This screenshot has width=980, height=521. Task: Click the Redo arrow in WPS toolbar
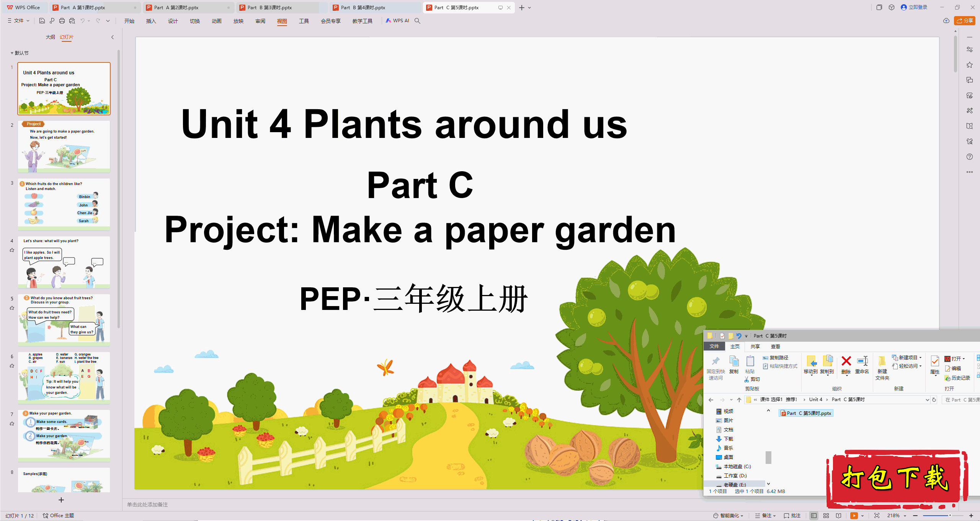click(98, 21)
